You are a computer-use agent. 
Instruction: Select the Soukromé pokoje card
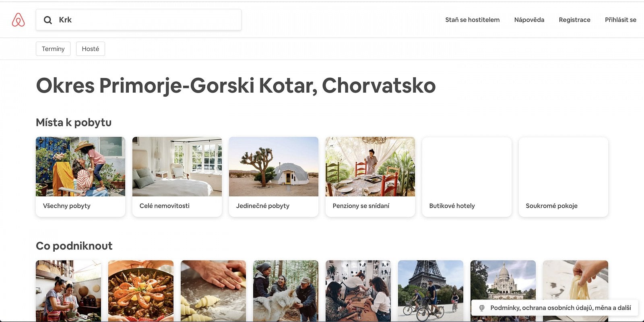563,177
